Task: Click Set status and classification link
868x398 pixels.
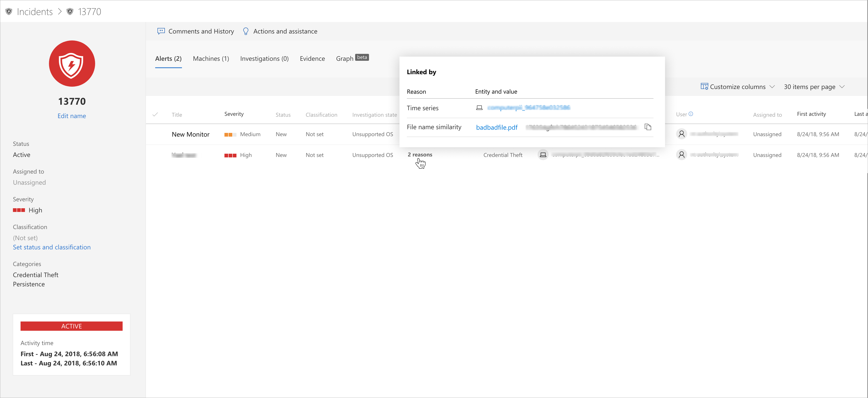Action: click(51, 247)
